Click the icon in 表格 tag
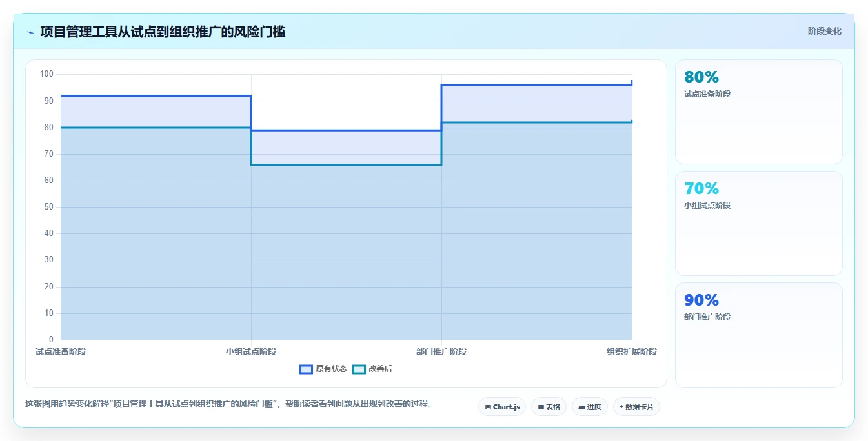 pos(541,407)
